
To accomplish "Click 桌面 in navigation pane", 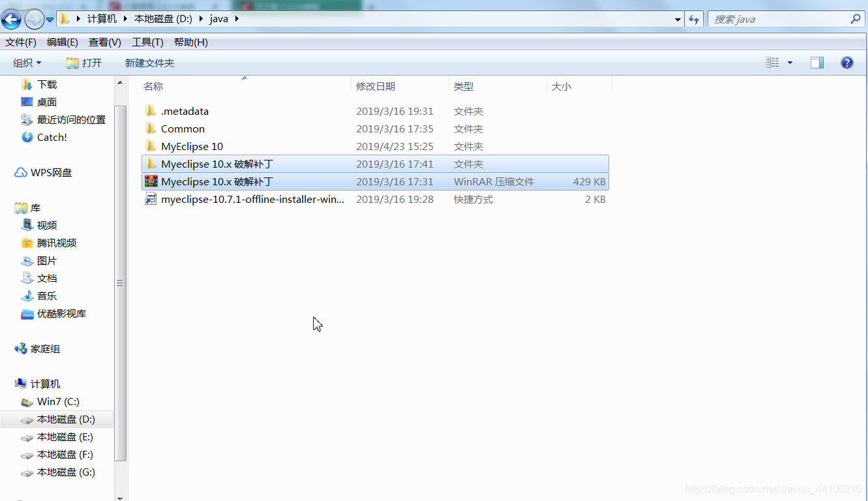I will pos(47,102).
